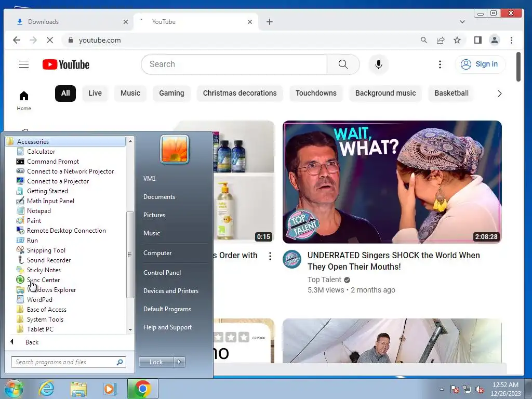Open YouTube settings three-dot menu

point(440,64)
